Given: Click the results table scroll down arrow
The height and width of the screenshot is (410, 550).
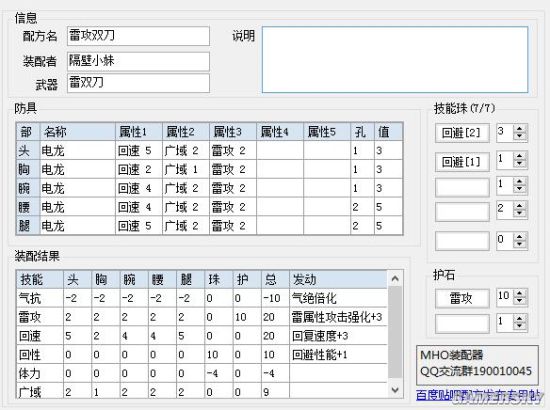Looking at the screenshot, I should tap(395, 390).
